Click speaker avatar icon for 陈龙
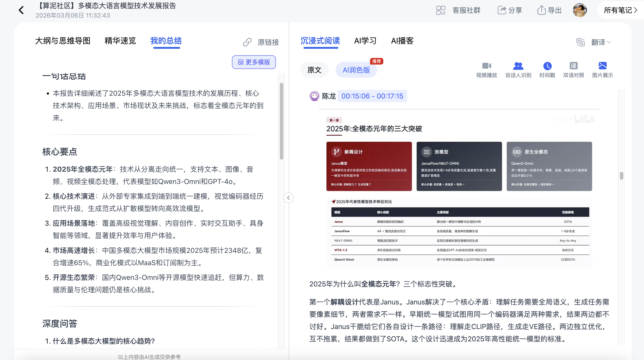The width and height of the screenshot is (644, 360). 314,96
